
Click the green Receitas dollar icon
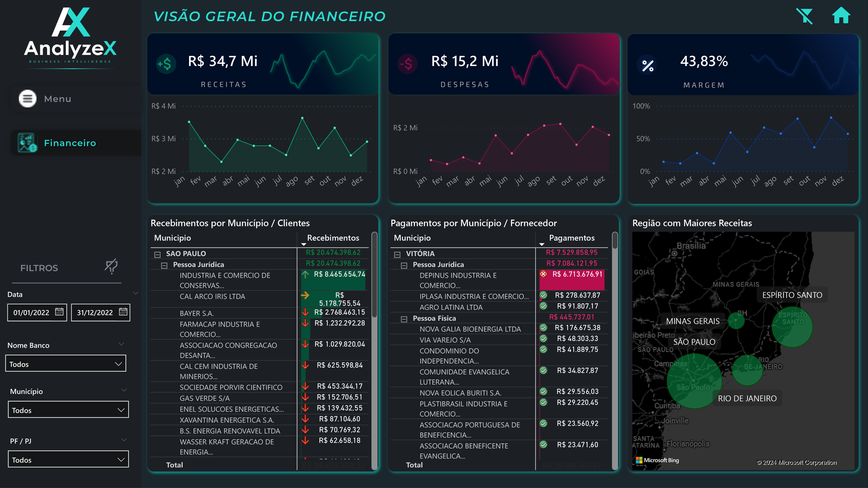tap(166, 64)
